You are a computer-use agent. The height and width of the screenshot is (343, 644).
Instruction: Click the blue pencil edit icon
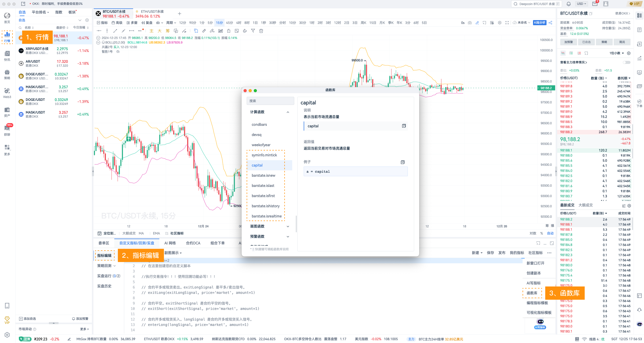[x=477, y=23]
